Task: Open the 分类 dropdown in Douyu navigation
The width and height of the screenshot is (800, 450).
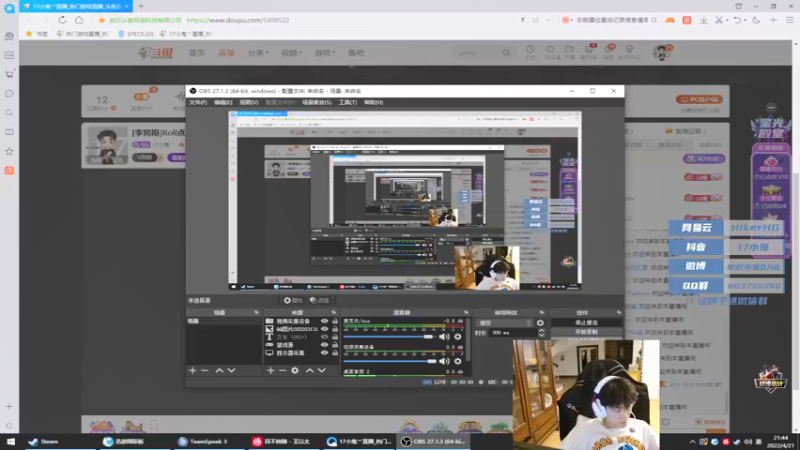Action: (258, 53)
